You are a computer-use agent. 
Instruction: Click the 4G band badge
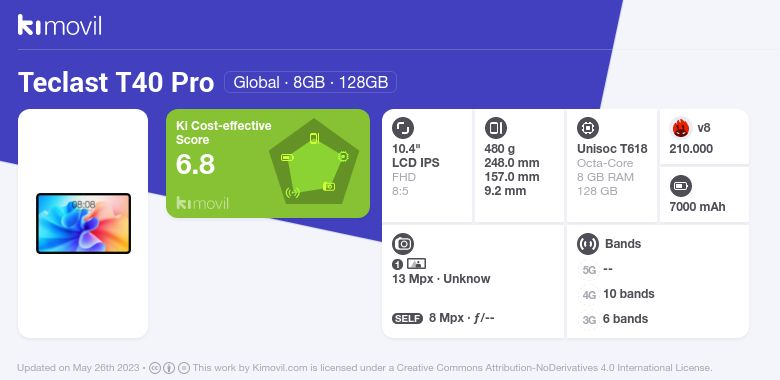[589, 295]
